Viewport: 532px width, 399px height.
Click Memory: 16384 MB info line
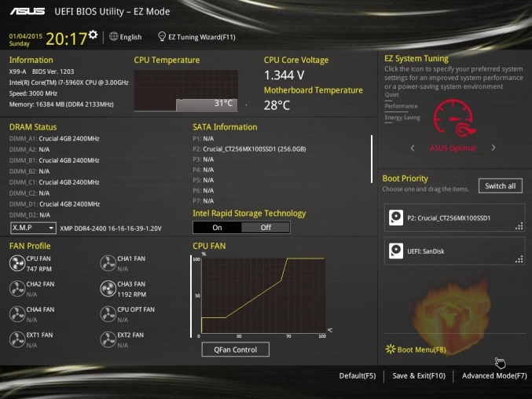61,104
